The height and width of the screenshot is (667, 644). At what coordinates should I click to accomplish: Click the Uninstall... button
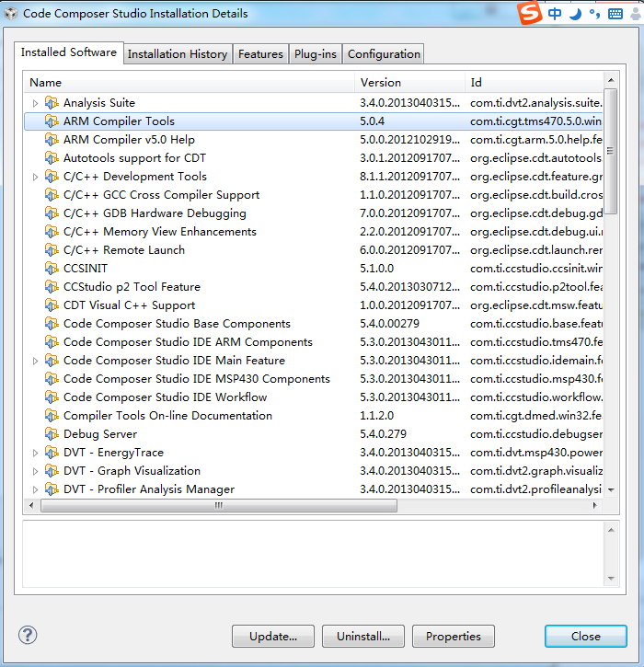pos(363,637)
